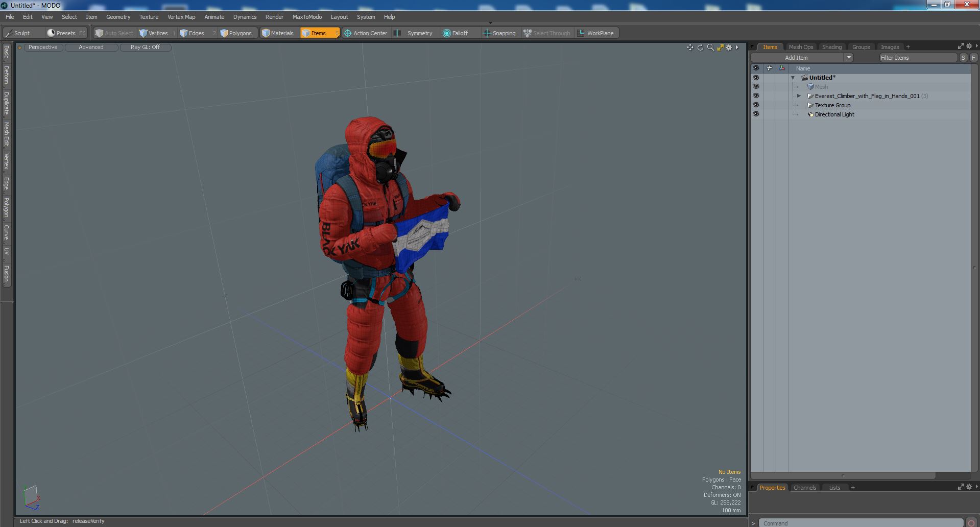Open the Presets browser
The height and width of the screenshot is (527, 980).
pyautogui.click(x=66, y=33)
